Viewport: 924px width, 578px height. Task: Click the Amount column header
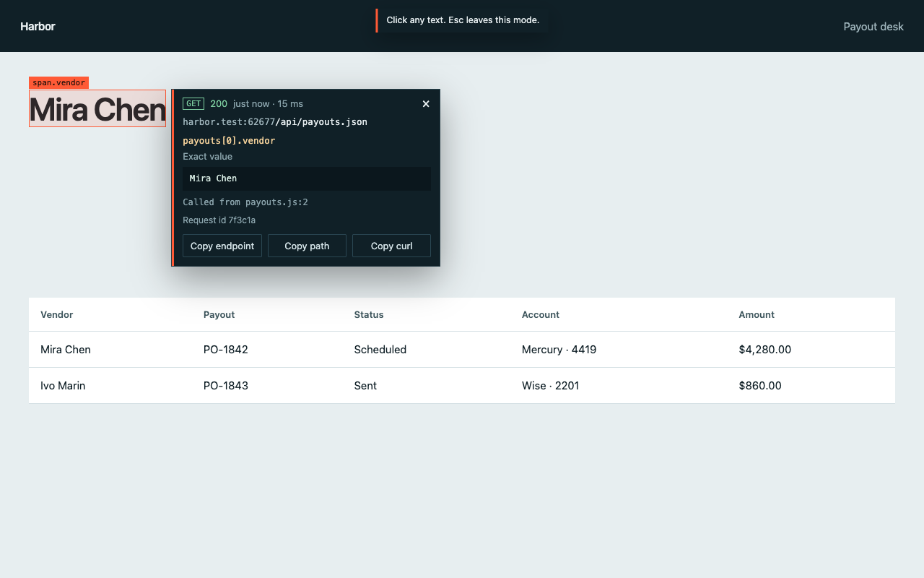tap(757, 315)
